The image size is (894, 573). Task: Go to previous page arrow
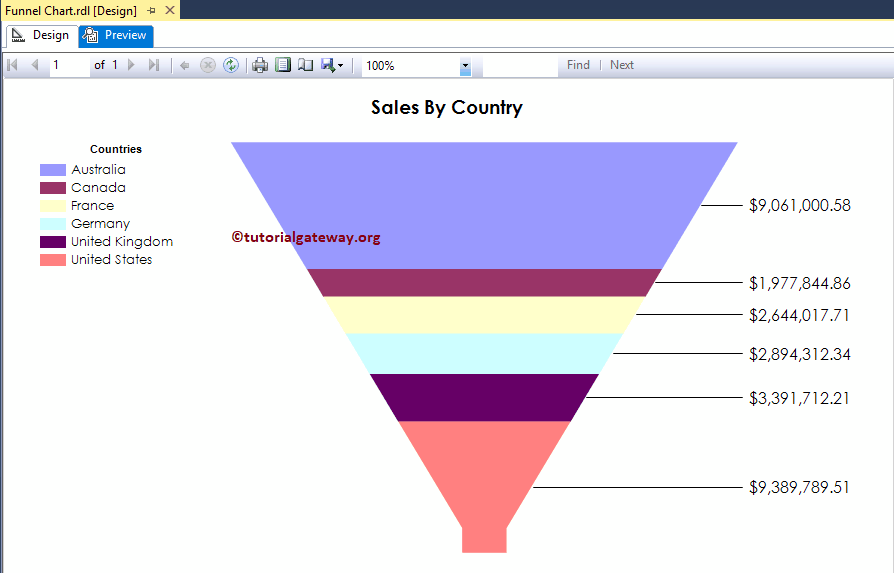pyautogui.click(x=35, y=65)
